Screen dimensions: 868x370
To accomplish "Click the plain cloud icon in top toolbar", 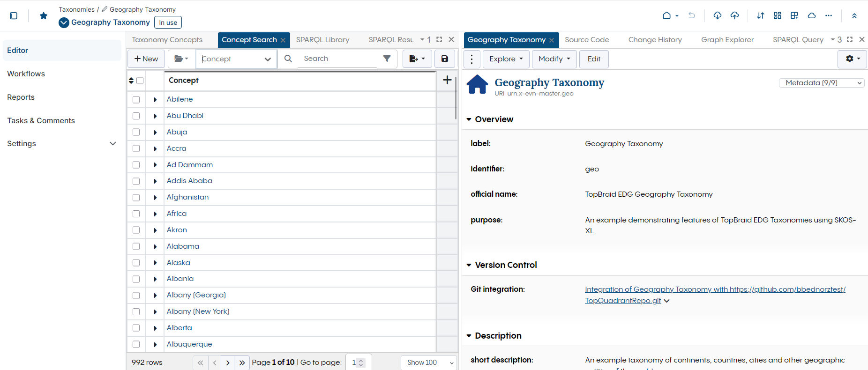I will coord(812,15).
